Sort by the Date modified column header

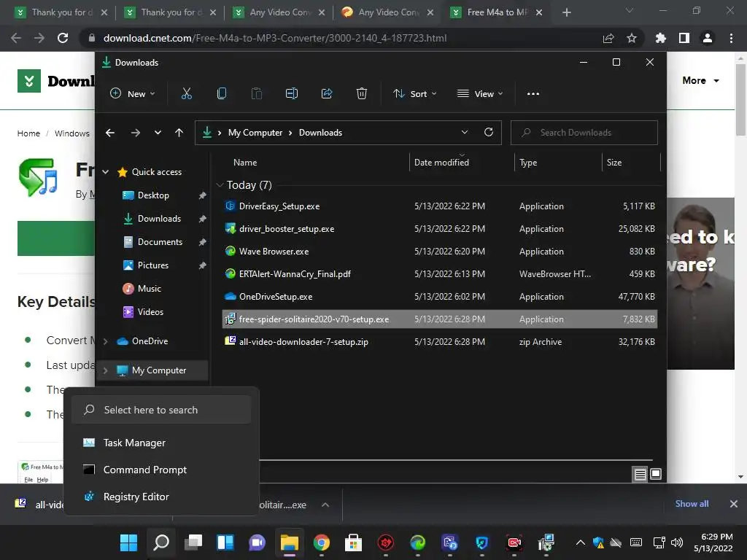441,163
